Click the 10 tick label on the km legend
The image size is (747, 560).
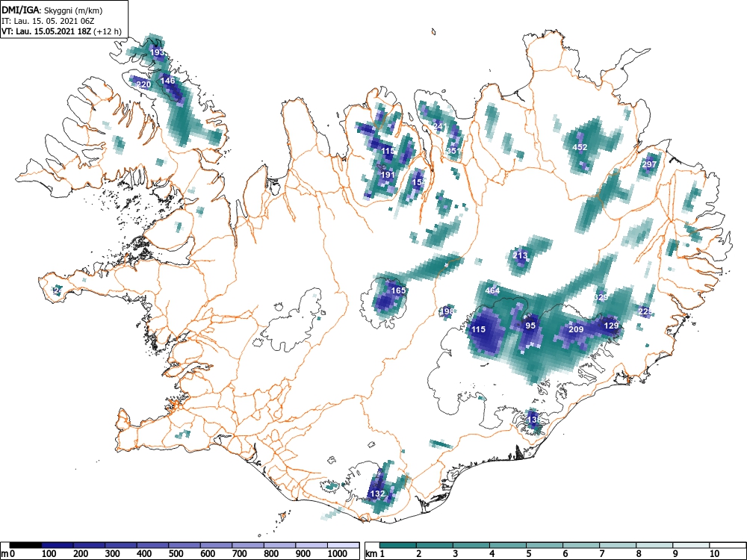click(x=713, y=554)
